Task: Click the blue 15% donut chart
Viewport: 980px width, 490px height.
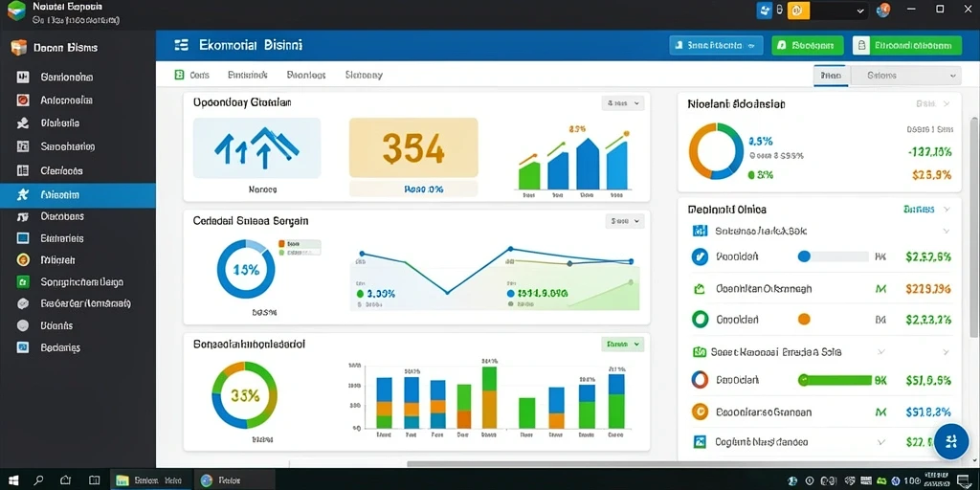Action: (x=246, y=270)
